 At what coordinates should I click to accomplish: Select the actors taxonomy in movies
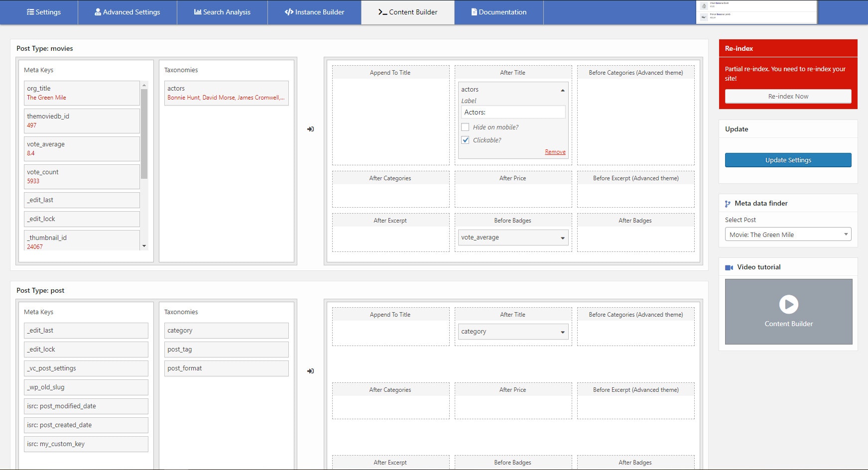click(227, 93)
